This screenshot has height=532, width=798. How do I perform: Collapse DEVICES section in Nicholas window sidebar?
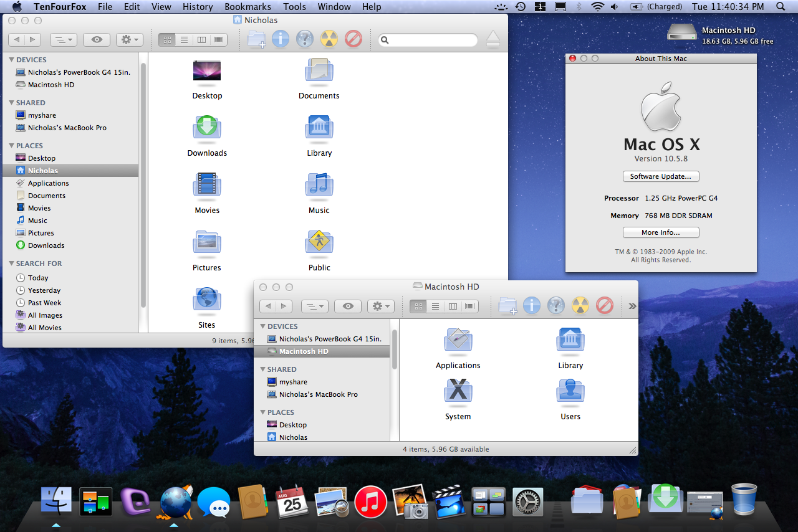[12, 60]
